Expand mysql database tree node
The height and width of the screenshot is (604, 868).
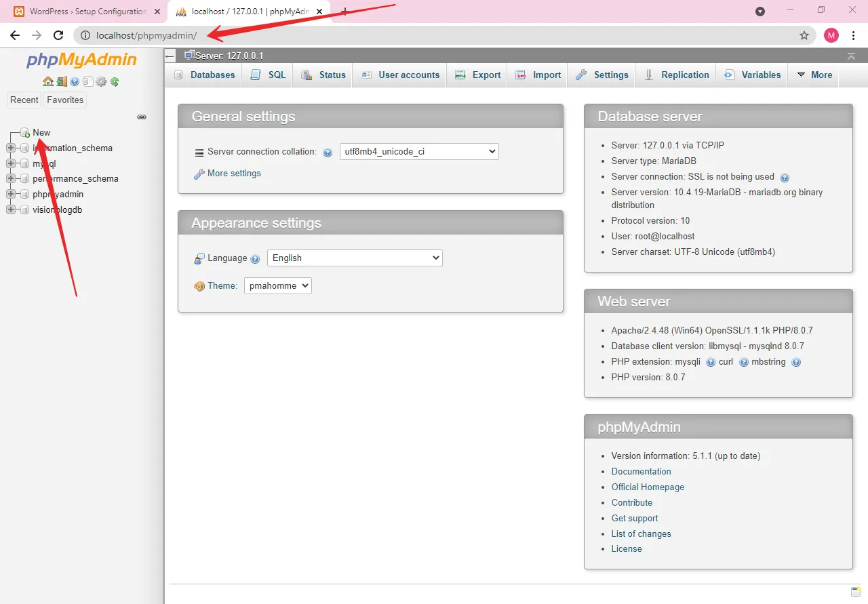[11, 163]
